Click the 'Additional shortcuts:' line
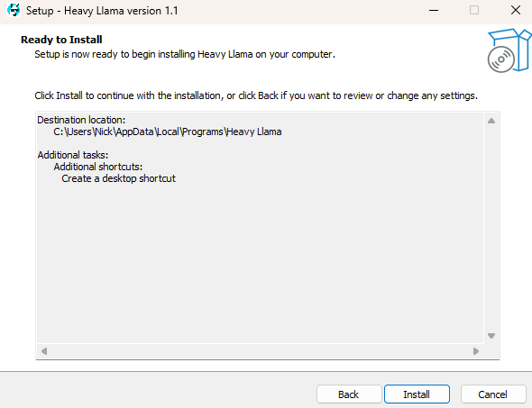 98,167
